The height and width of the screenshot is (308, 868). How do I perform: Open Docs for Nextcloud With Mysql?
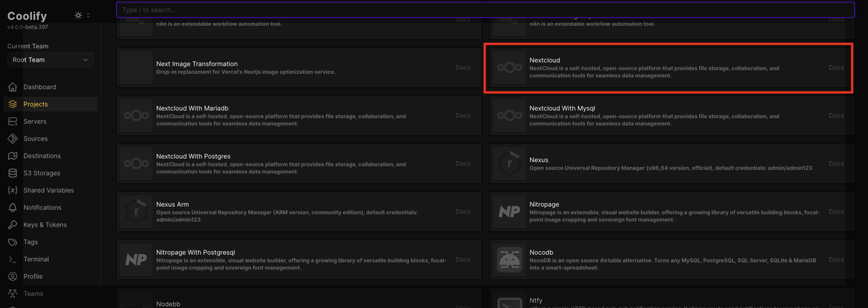coord(836,116)
